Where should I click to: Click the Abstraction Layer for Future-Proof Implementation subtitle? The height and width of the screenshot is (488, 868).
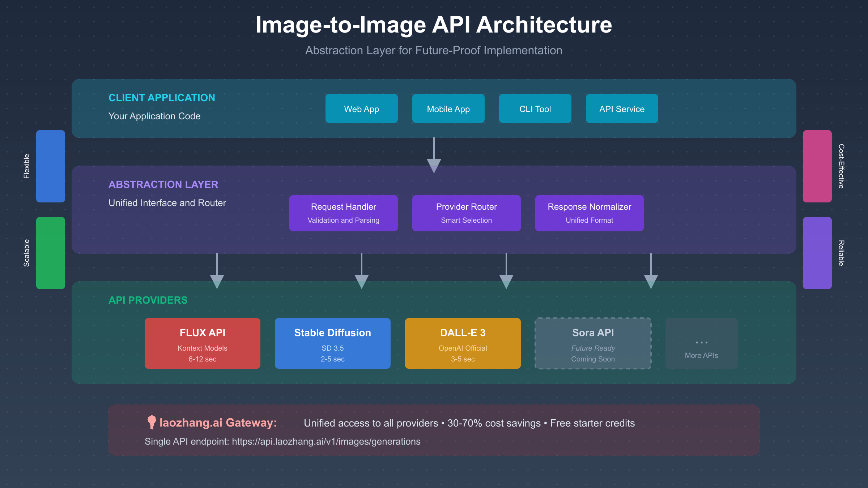[434, 50]
